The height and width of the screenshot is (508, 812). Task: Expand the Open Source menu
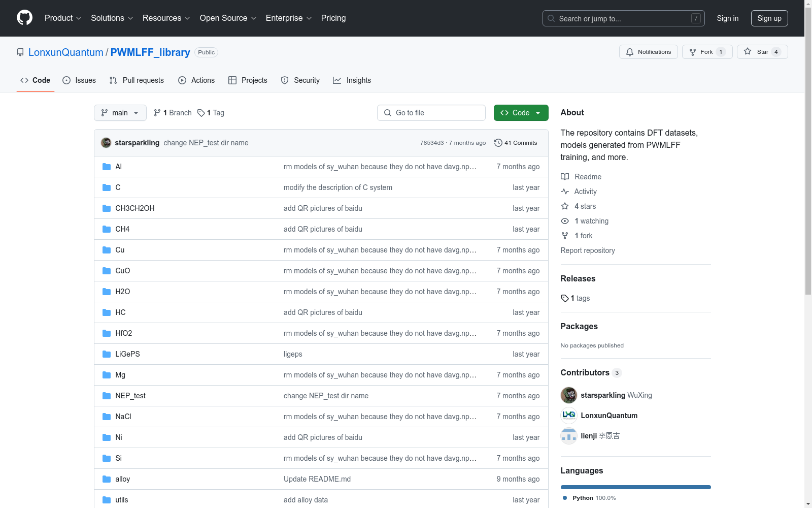click(x=228, y=18)
